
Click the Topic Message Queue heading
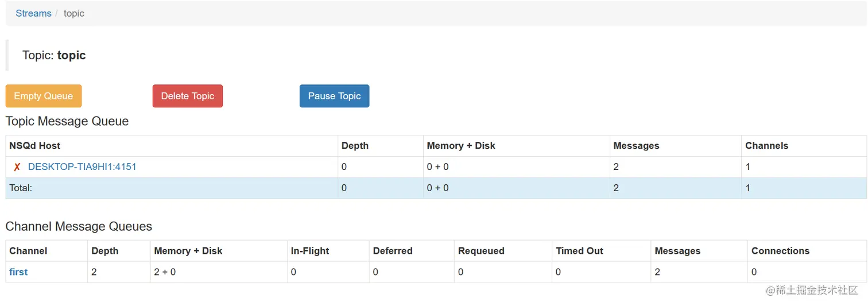tap(67, 121)
